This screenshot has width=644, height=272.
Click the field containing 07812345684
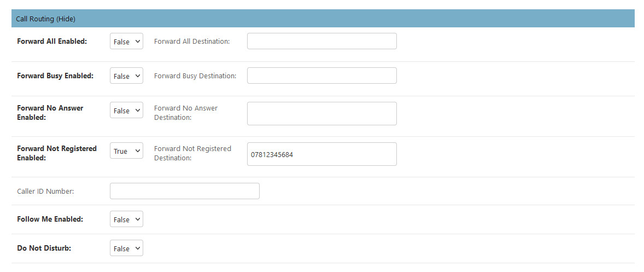tap(321, 154)
